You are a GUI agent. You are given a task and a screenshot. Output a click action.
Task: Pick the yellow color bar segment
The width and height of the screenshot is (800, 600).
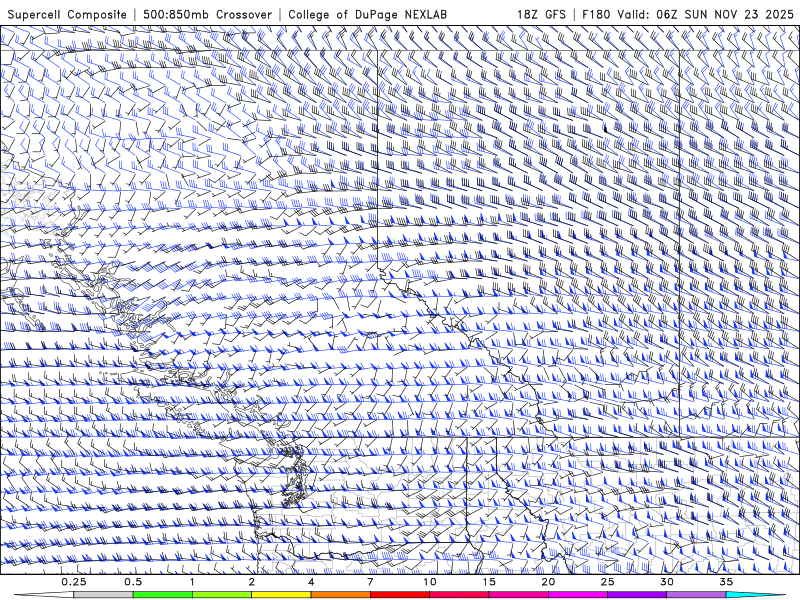[281, 595]
